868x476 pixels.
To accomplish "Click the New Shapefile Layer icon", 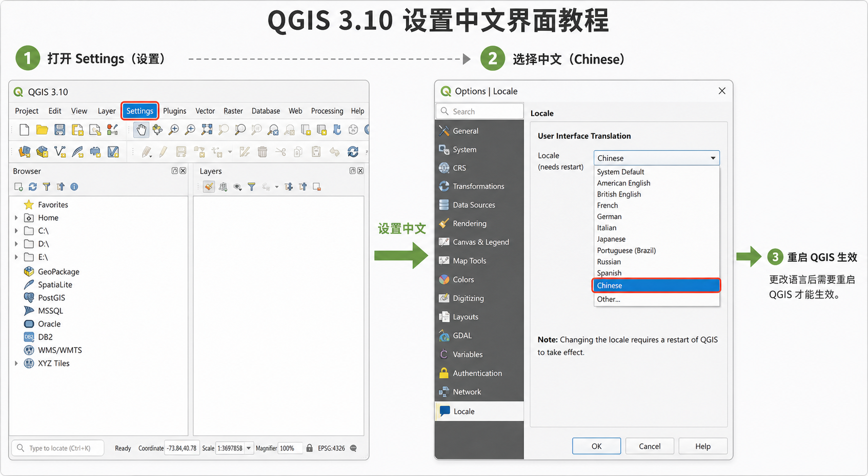I will point(60,152).
